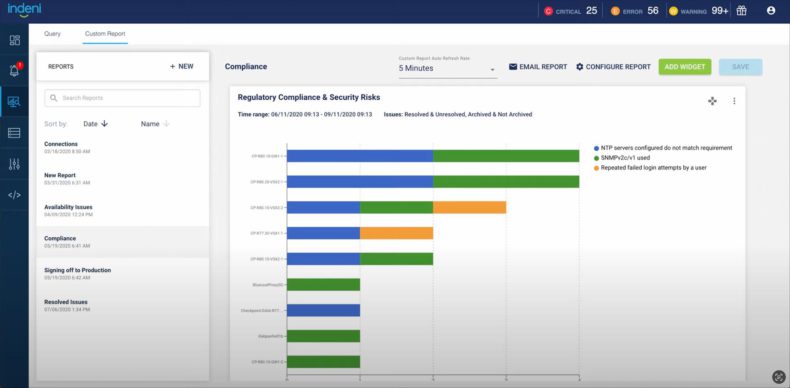Click the top chart row's green bar segment
The height and width of the screenshot is (388, 790).
click(x=506, y=156)
